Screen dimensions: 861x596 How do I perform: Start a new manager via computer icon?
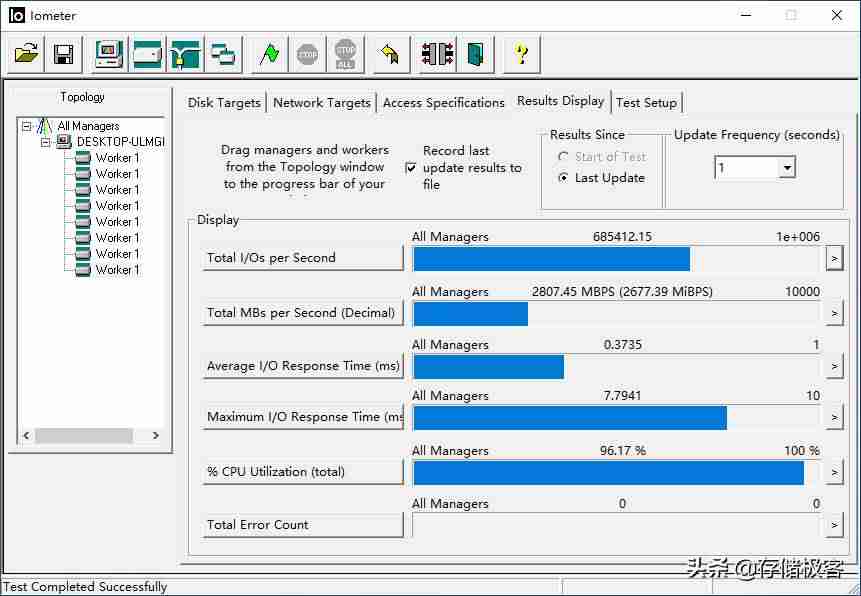[109, 54]
